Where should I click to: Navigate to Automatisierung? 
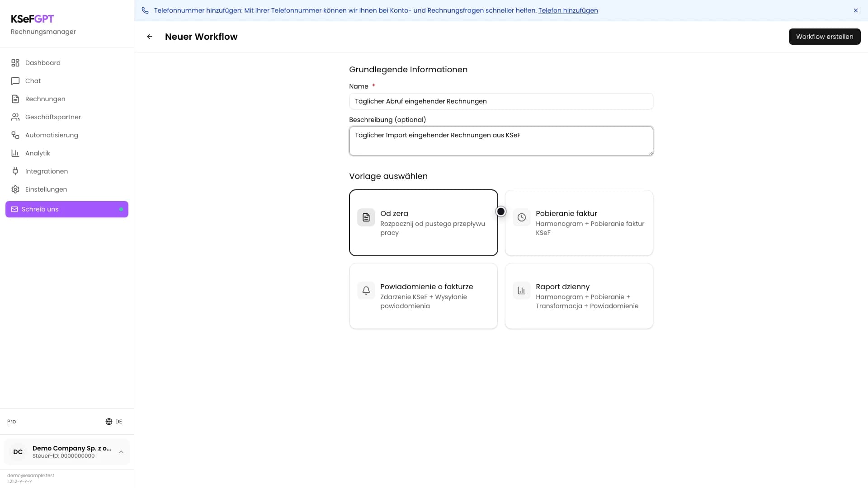click(x=67, y=135)
